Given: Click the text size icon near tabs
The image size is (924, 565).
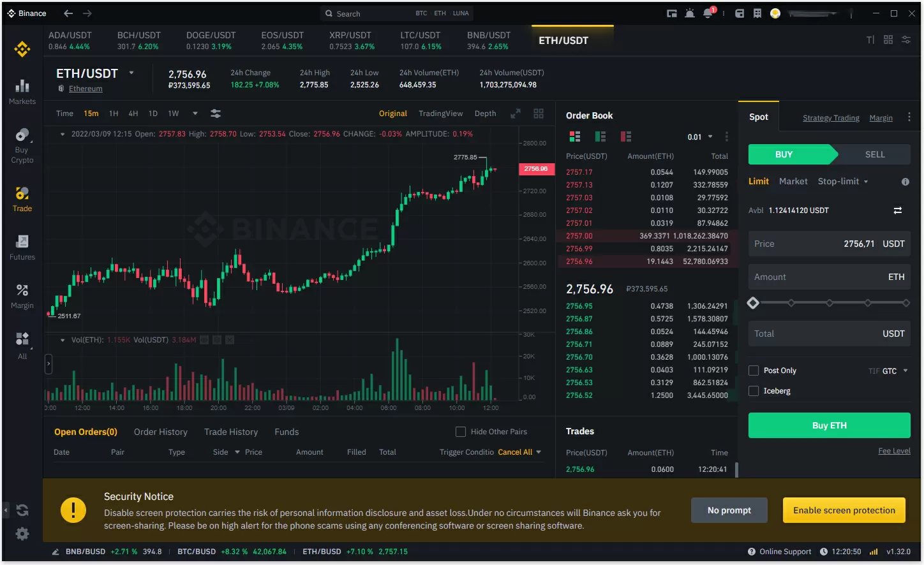Looking at the screenshot, I should pos(870,40).
